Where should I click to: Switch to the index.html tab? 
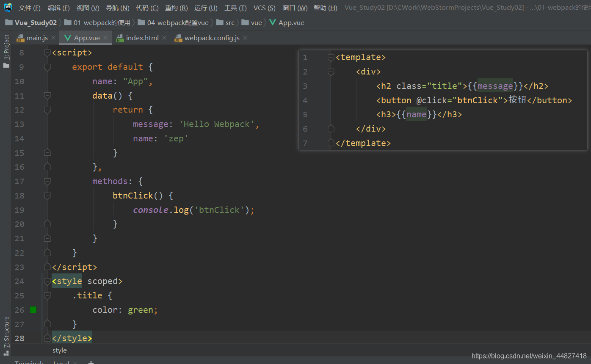click(x=142, y=38)
